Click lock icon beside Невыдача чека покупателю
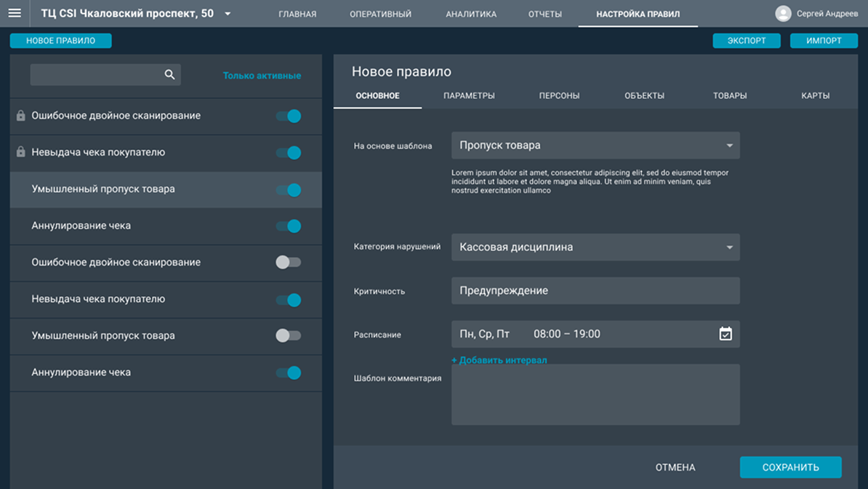The image size is (868, 489). click(x=21, y=152)
